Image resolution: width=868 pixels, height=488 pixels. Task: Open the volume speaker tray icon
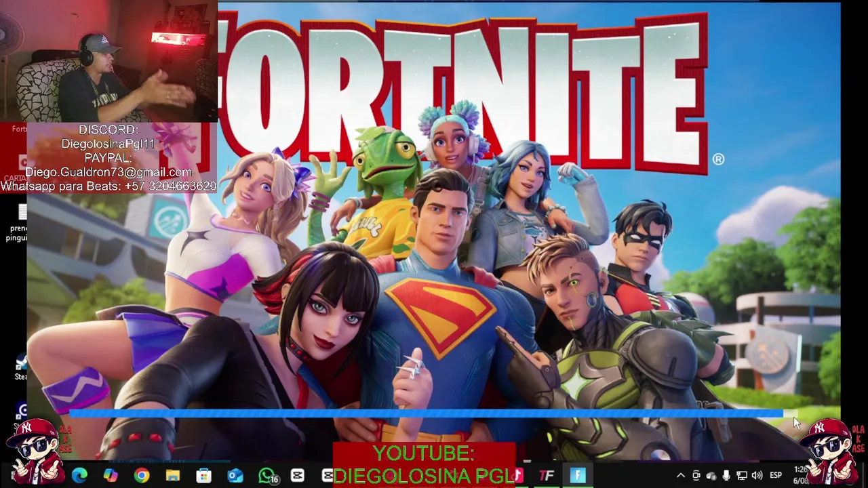click(757, 476)
